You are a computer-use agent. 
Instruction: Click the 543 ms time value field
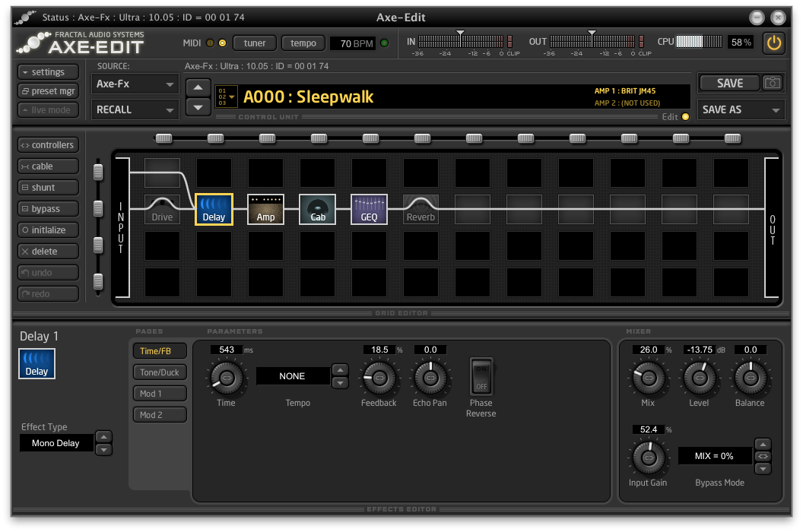click(227, 350)
